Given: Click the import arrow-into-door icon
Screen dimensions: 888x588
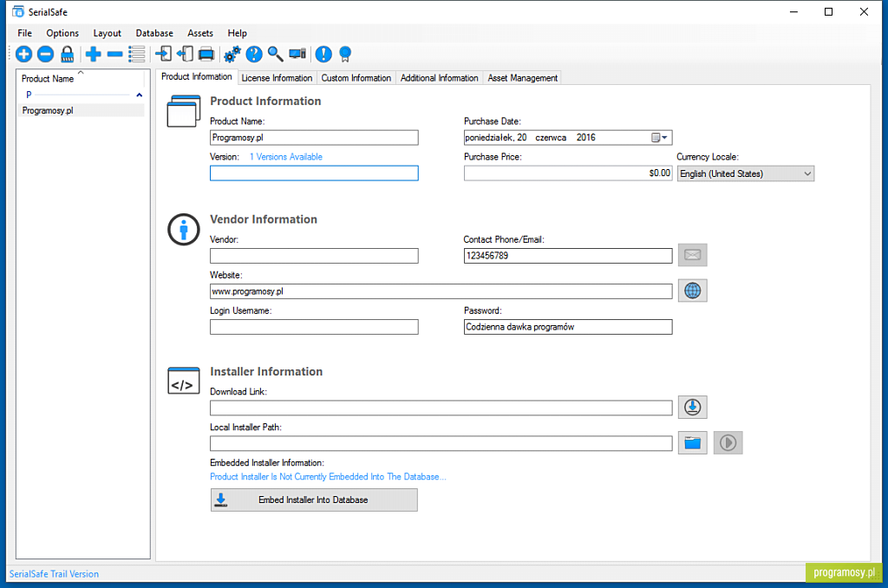Looking at the screenshot, I should tap(163, 55).
